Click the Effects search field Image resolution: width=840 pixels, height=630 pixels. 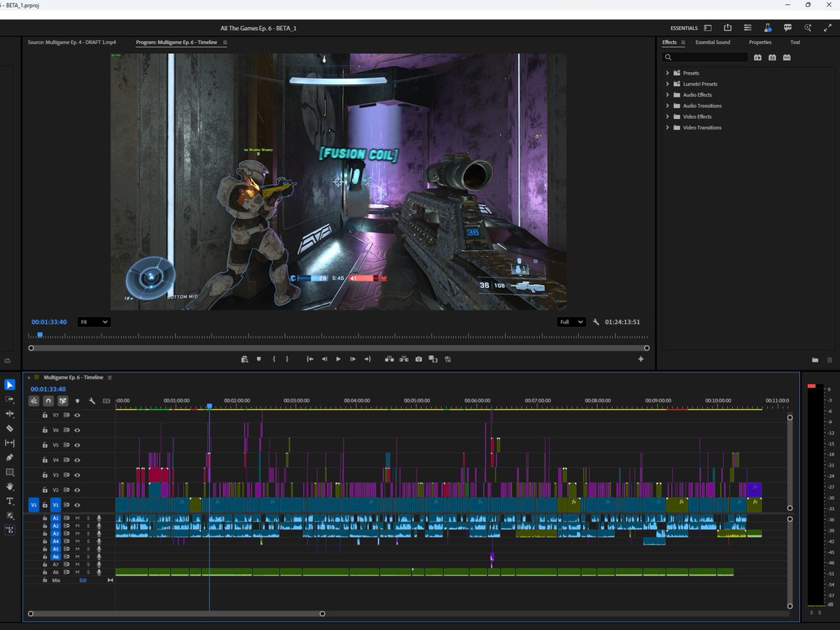coord(706,57)
